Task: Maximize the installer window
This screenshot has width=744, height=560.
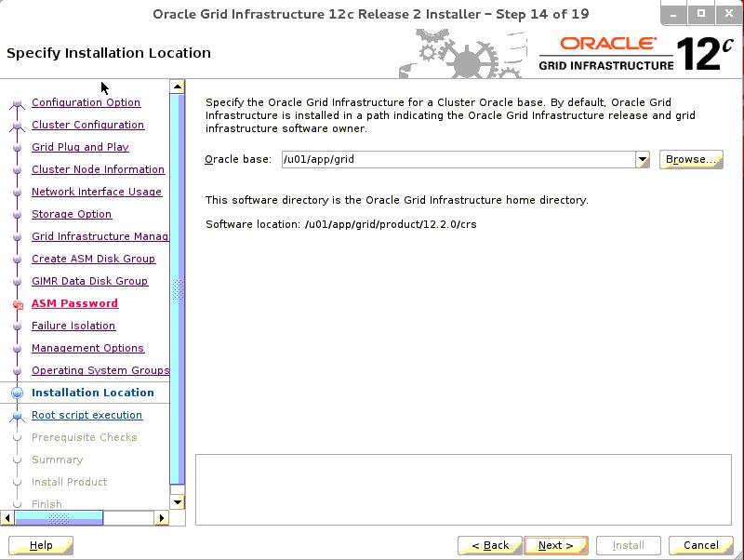Action: tap(700, 14)
